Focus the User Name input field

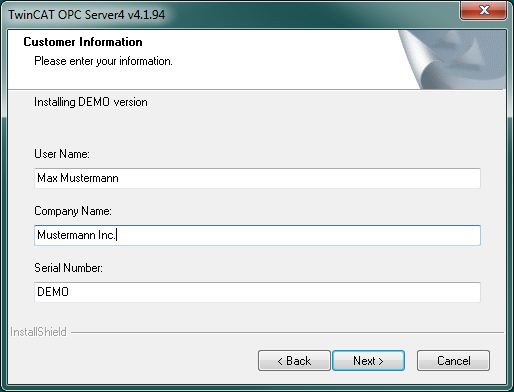click(257, 178)
